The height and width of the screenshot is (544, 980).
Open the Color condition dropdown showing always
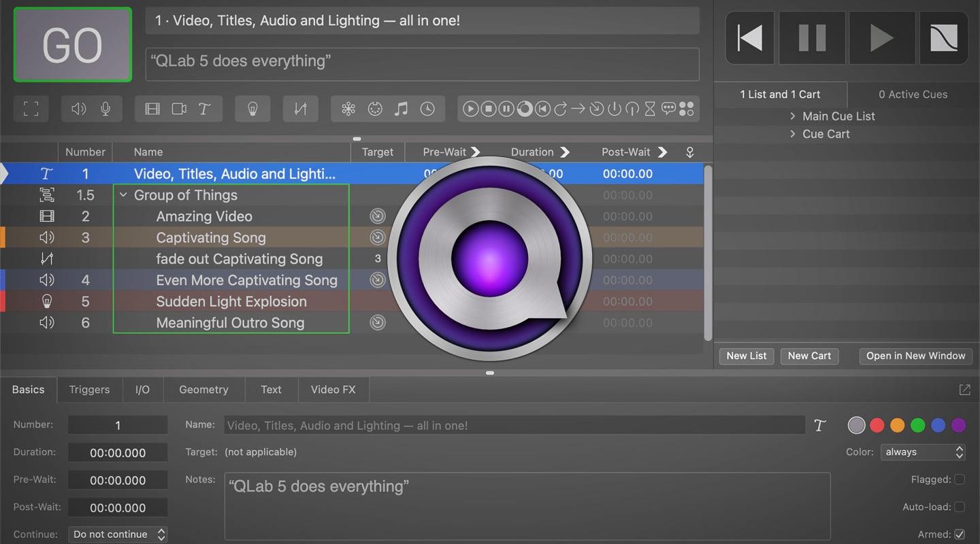click(924, 452)
